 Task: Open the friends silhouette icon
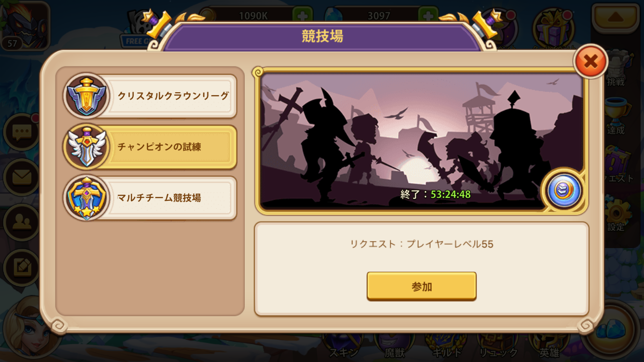point(22,223)
